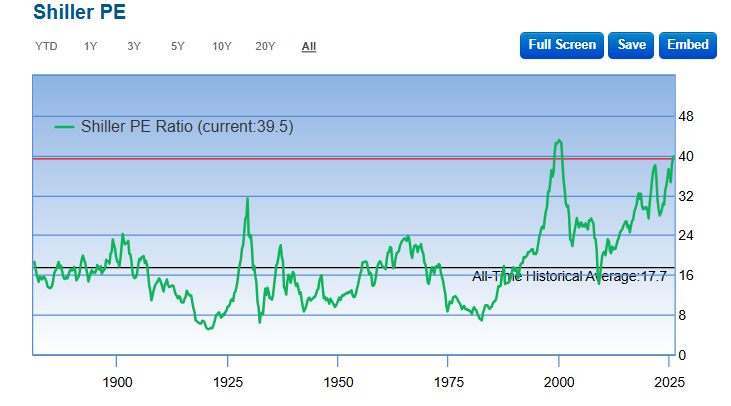
Task: Click the 24 y-axis label
Action: [686, 235]
